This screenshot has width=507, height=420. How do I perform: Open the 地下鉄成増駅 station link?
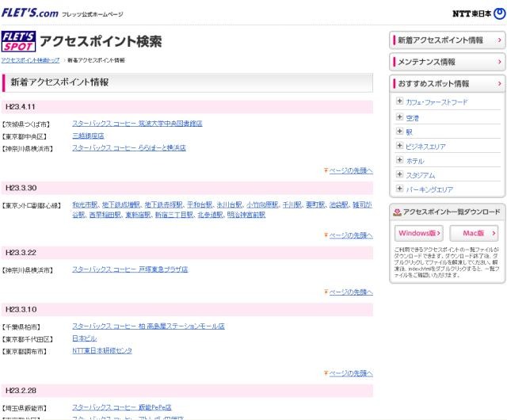121,204
